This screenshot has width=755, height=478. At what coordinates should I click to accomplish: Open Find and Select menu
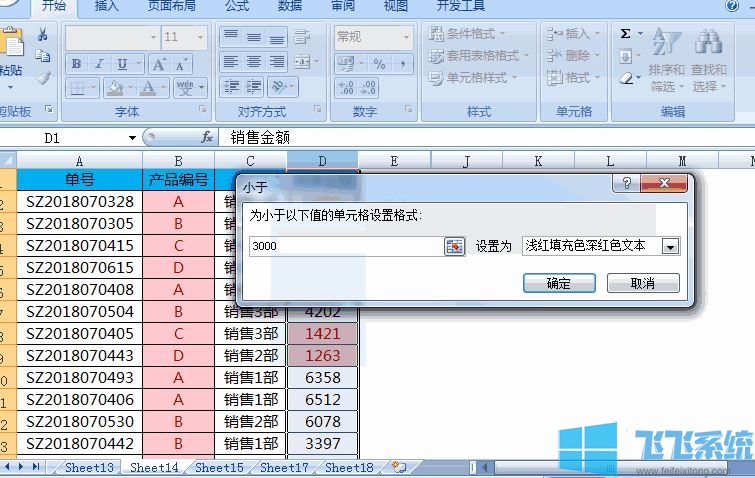(709, 60)
